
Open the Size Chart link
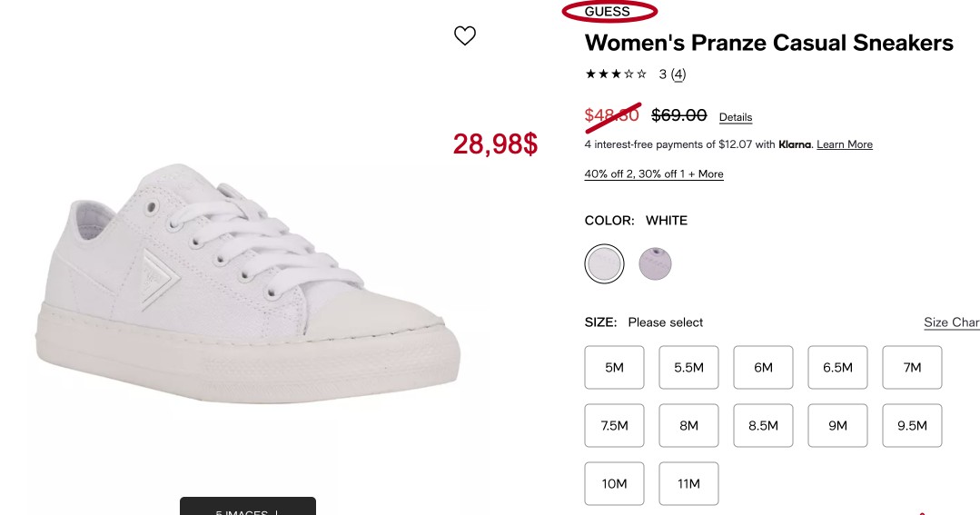click(x=951, y=322)
